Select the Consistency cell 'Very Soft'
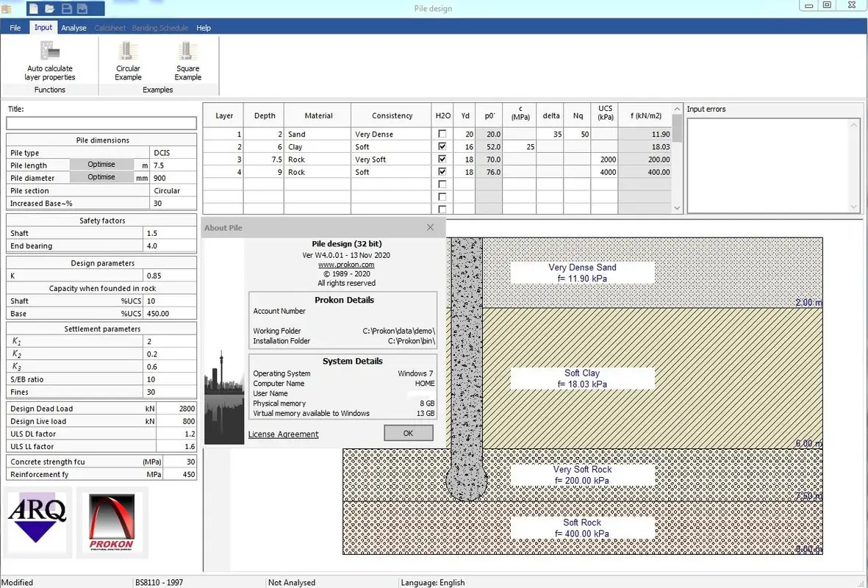This screenshot has height=588, width=868. click(391, 159)
